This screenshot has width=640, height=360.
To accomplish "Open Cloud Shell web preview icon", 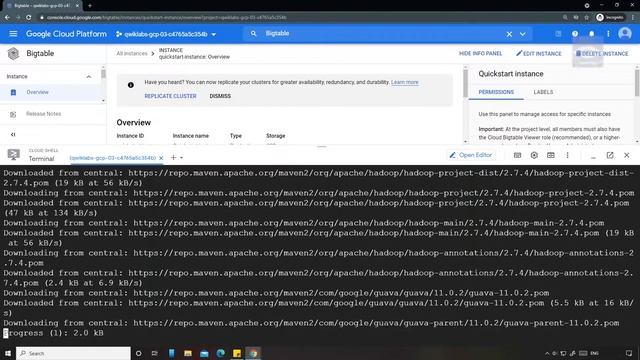I will [551, 155].
